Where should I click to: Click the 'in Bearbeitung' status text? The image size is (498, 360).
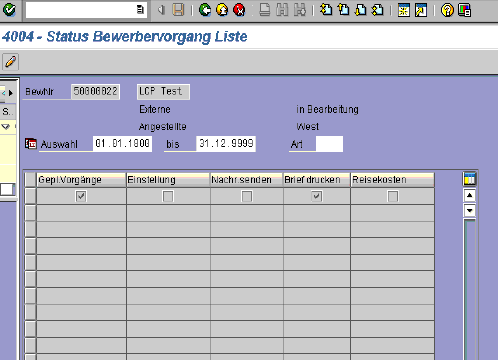pyautogui.click(x=327, y=109)
